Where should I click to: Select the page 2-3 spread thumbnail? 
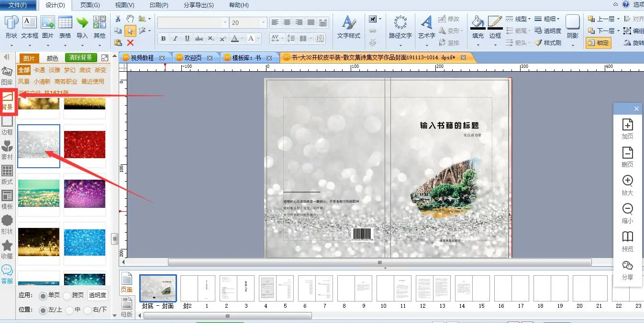click(236, 288)
